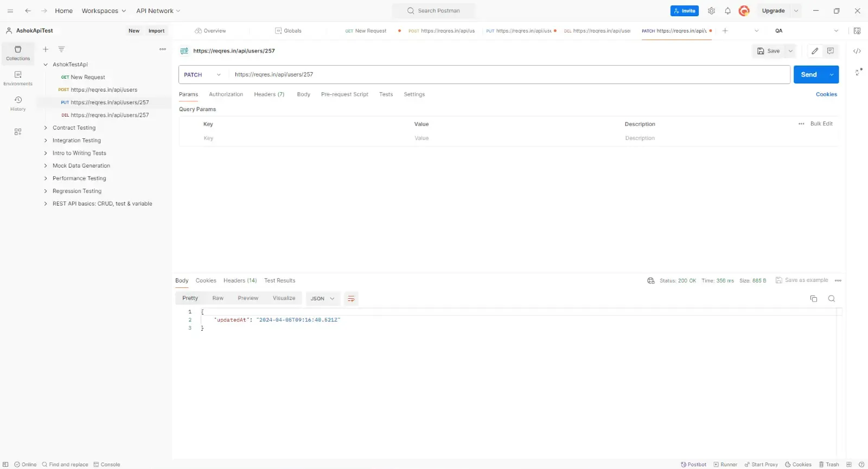Open the PATCH method dropdown

(x=203, y=75)
